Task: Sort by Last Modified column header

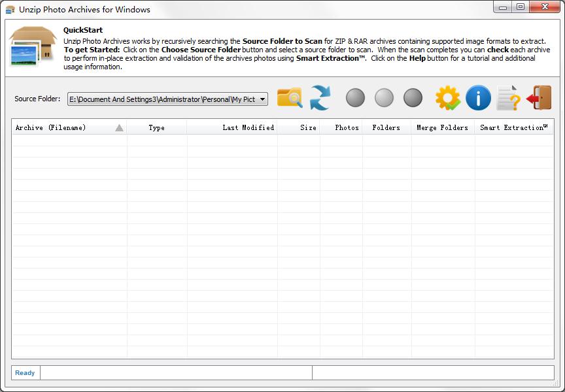Action: [248, 128]
